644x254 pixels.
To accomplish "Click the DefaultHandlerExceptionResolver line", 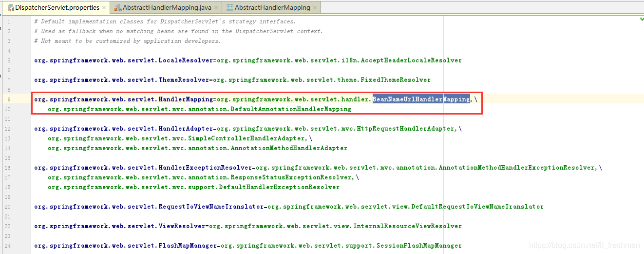I will pyautogui.click(x=193, y=187).
